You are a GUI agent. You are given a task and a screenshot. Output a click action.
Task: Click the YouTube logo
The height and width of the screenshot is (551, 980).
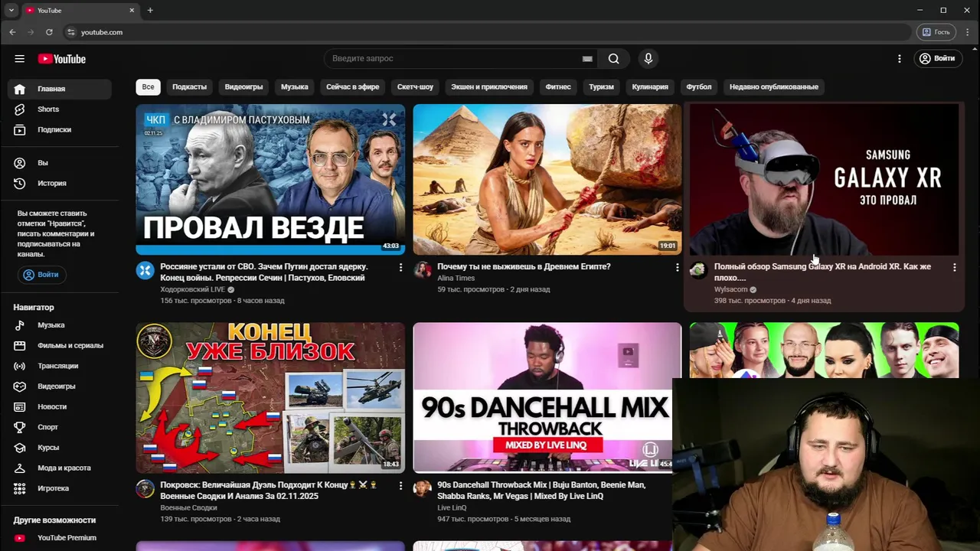62,59
